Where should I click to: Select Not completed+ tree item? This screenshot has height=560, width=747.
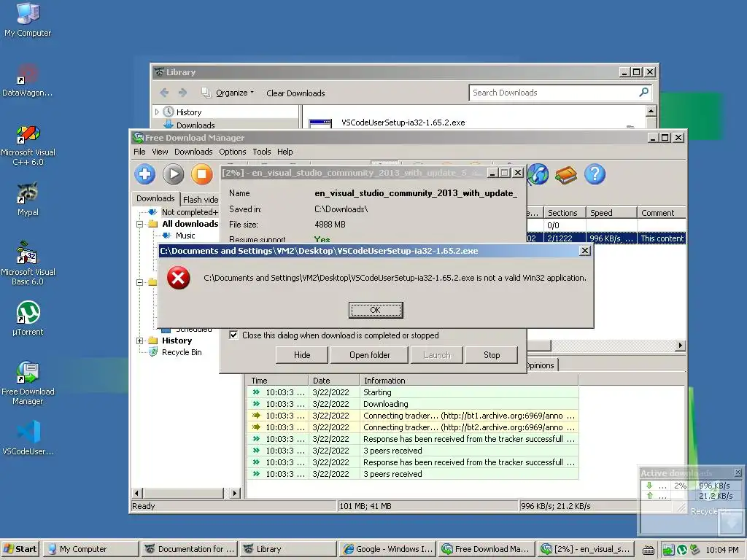click(x=190, y=212)
